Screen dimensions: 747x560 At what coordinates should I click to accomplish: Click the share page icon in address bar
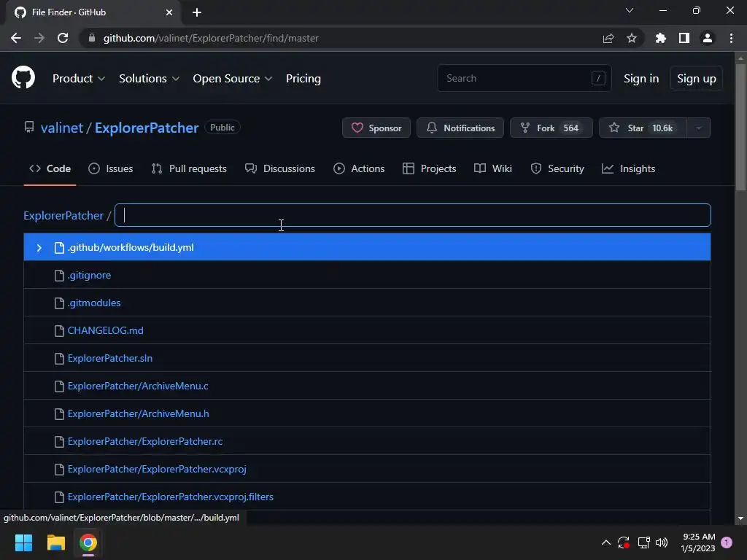pos(608,38)
